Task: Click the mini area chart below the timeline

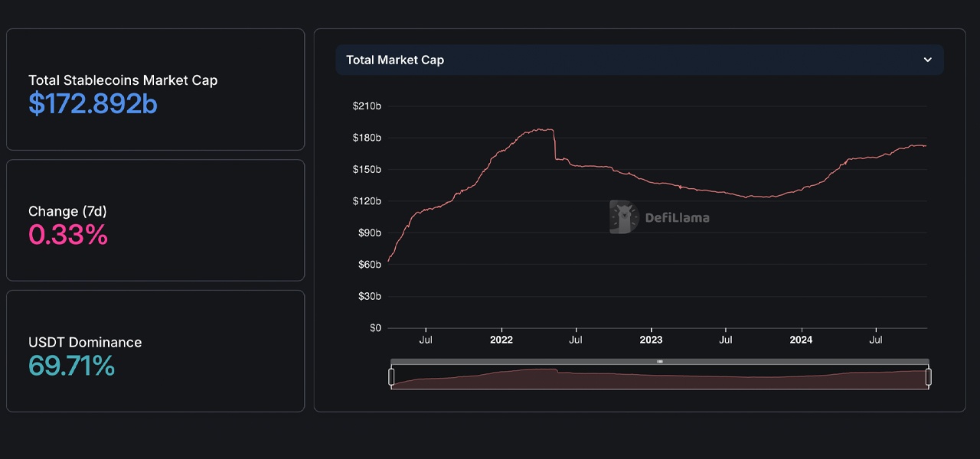Action: [x=659, y=379]
